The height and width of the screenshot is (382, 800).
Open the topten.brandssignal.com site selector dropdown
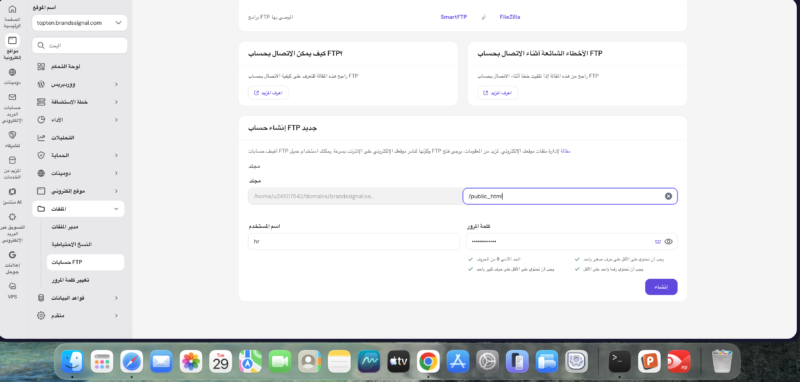click(x=80, y=23)
